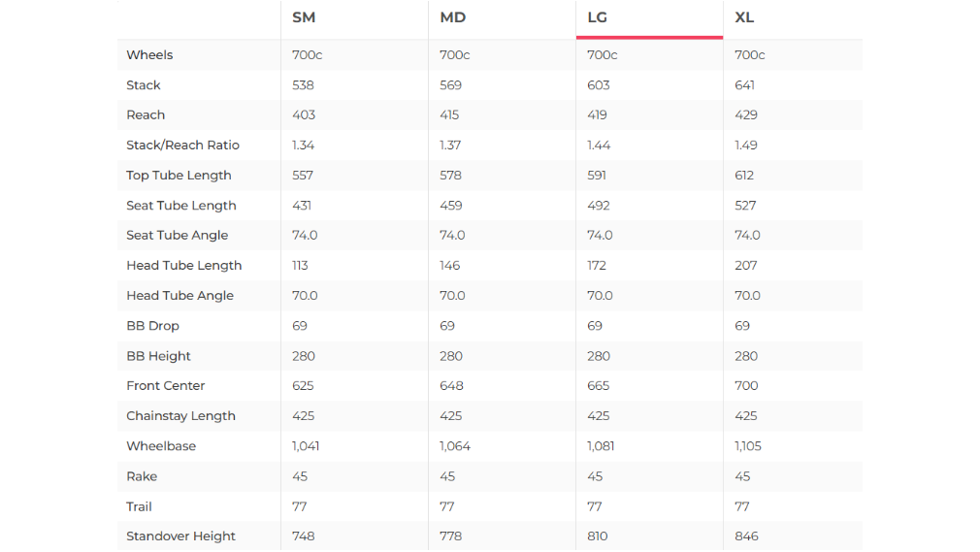Click the Head Tube Length label
This screenshot has height=552, width=980.
(x=183, y=266)
